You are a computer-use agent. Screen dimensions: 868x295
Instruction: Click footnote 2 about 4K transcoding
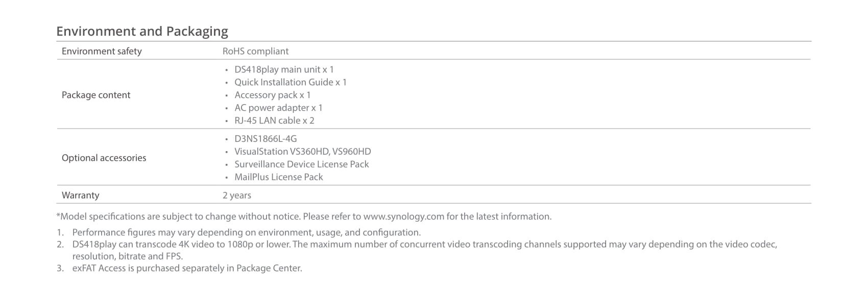(417, 250)
